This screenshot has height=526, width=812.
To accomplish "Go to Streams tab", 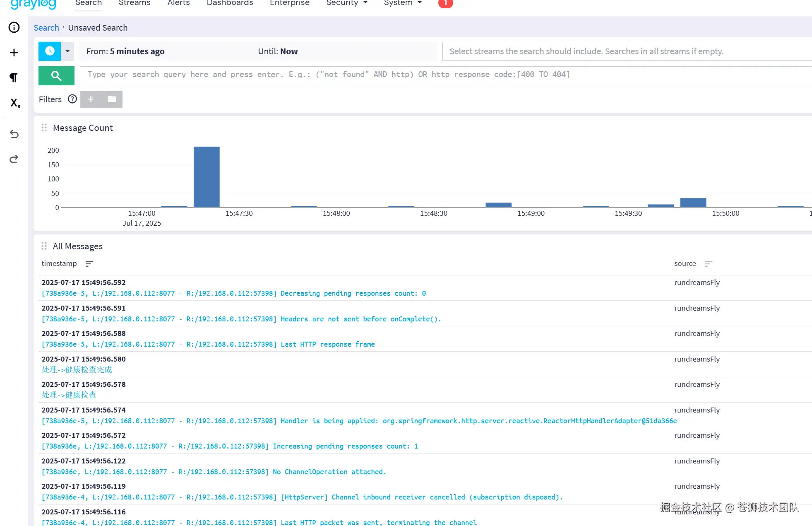I will (135, 3).
